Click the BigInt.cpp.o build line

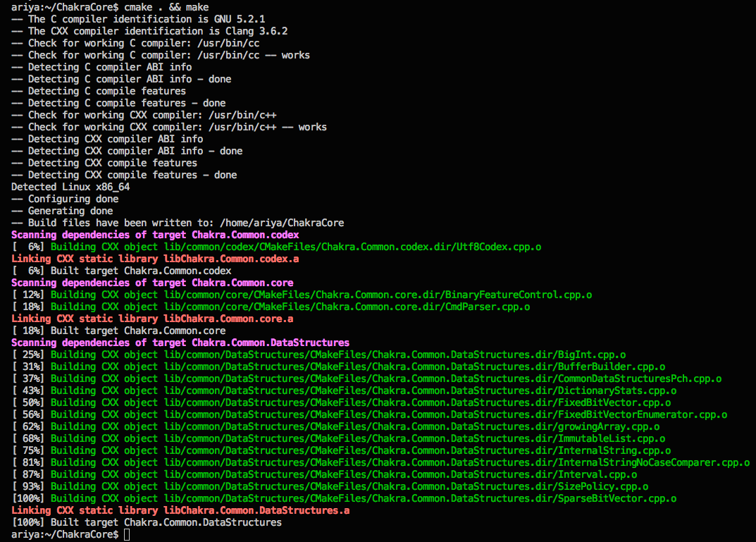318,355
